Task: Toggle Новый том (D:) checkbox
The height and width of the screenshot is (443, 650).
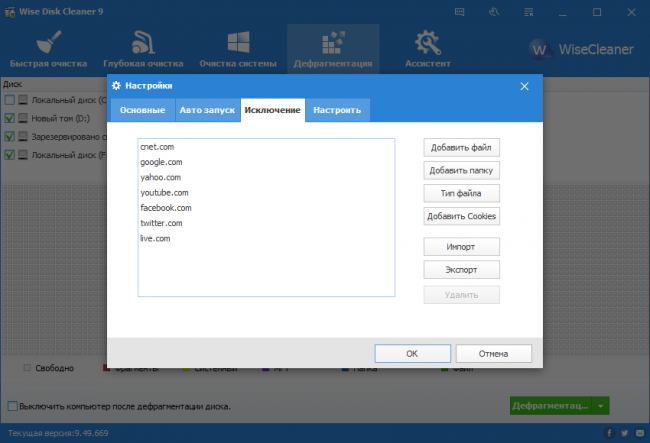Action: coord(10,118)
